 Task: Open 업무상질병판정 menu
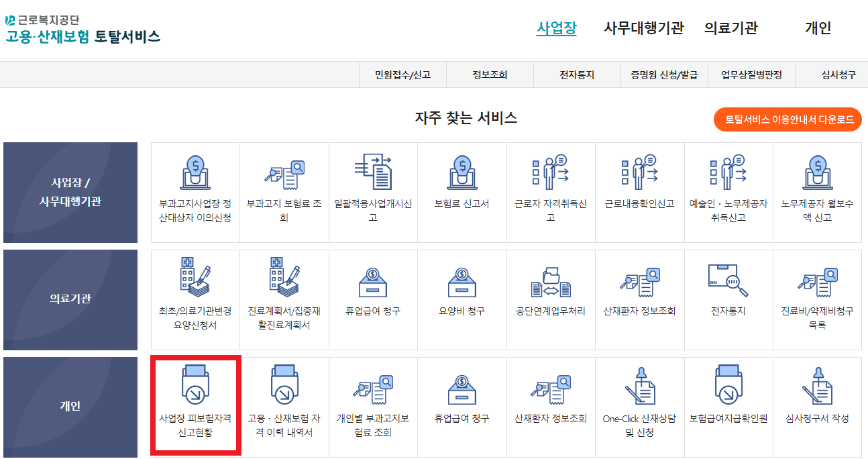click(751, 75)
